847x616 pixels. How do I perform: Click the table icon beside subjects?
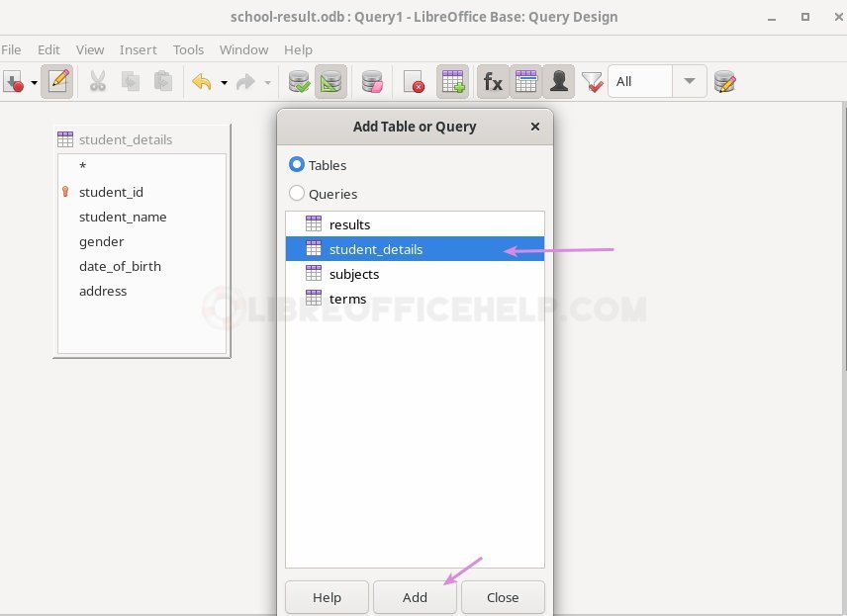tap(314, 273)
